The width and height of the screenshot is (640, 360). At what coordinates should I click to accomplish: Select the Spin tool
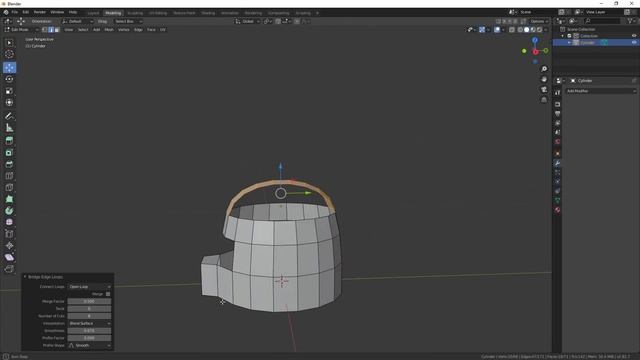pos(9,211)
